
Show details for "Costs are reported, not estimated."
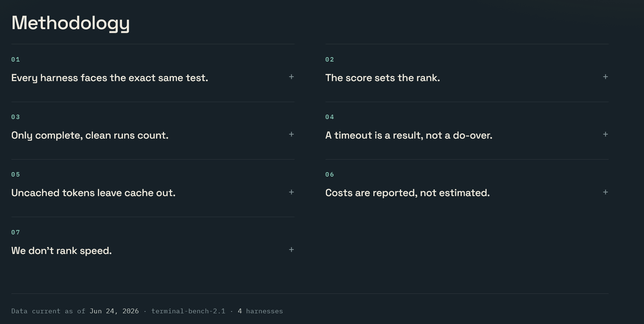point(467,188)
